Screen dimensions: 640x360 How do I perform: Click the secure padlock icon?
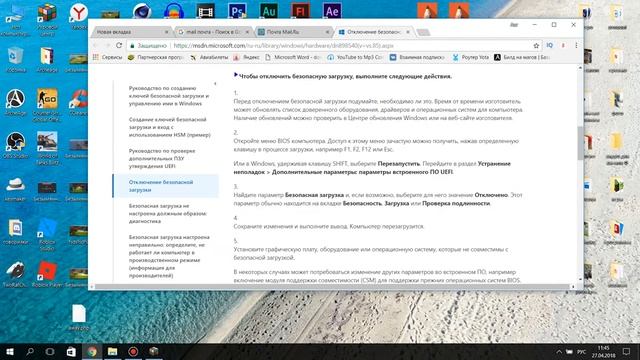tap(132, 46)
